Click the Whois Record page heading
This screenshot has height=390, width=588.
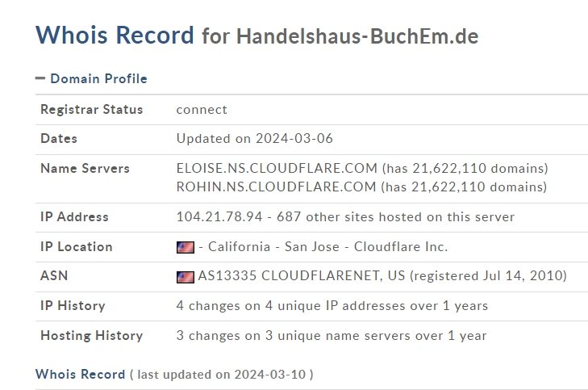[115, 36]
